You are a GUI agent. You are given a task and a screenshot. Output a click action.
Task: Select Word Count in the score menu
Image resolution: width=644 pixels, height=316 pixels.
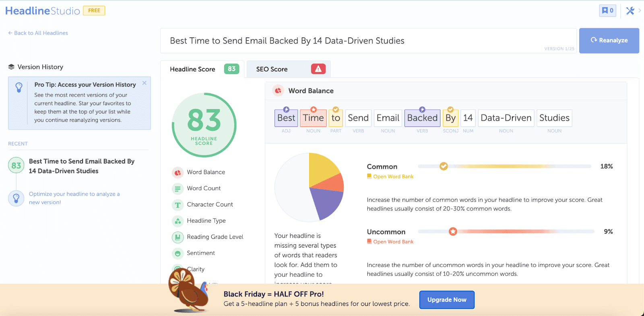pos(204,188)
